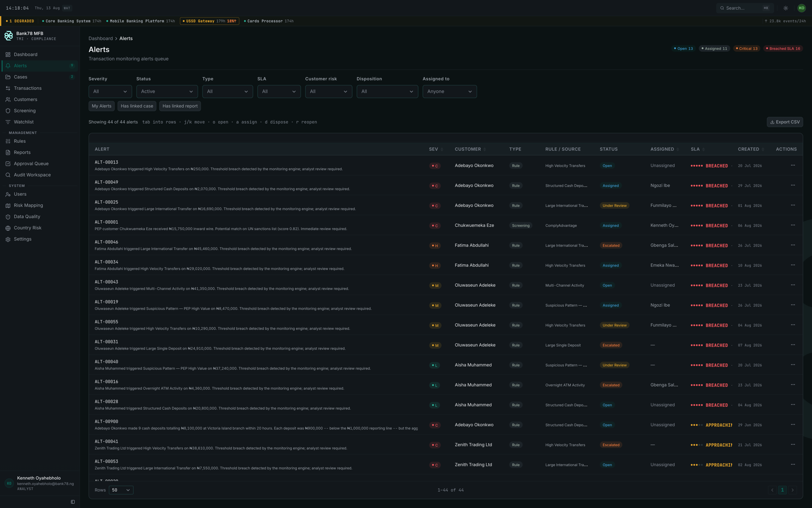812x508 pixels.
Task: Sort by the CUSTOMER column header
Action: coord(470,149)
